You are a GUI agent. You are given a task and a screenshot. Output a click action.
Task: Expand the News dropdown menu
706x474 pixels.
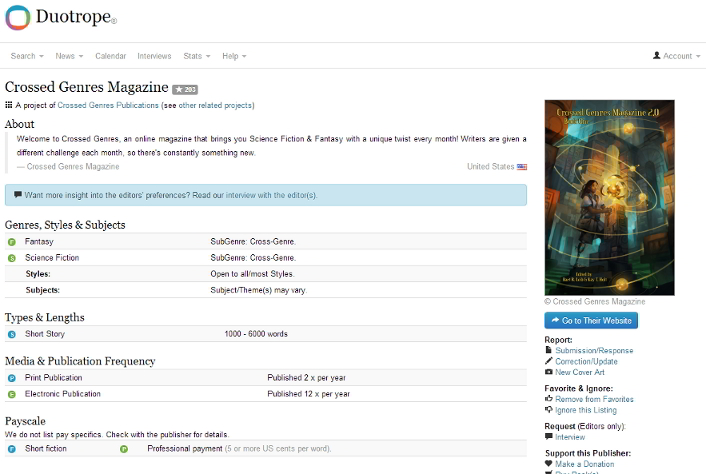point(69,56)
